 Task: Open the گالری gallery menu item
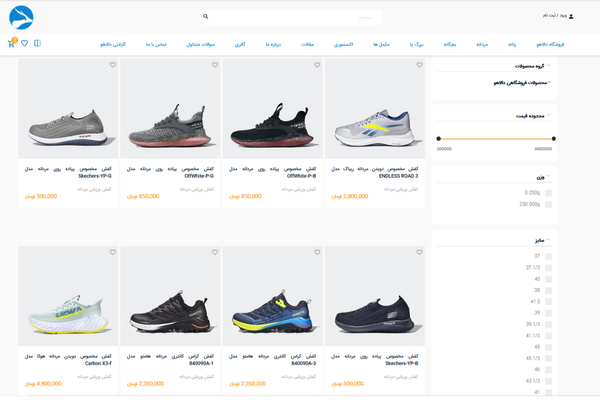240,44
